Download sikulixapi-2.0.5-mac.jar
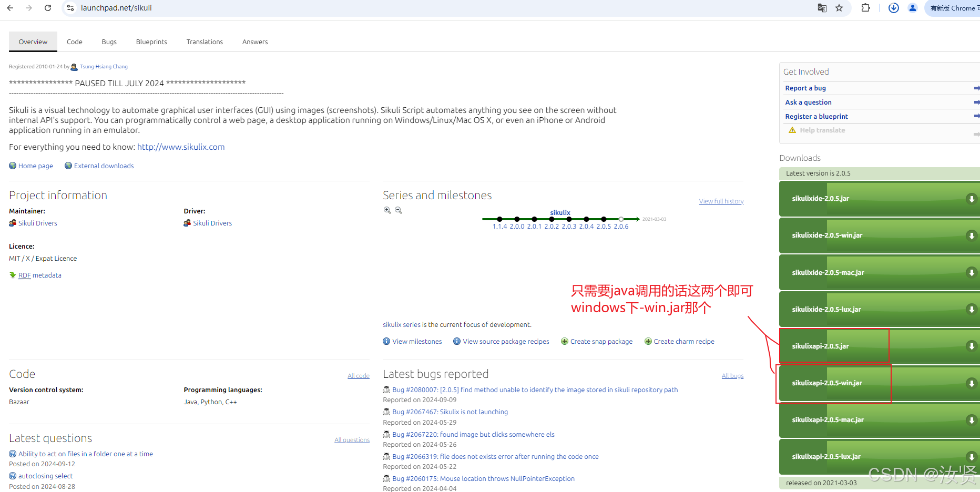980x492 pixels. (879, 420)
